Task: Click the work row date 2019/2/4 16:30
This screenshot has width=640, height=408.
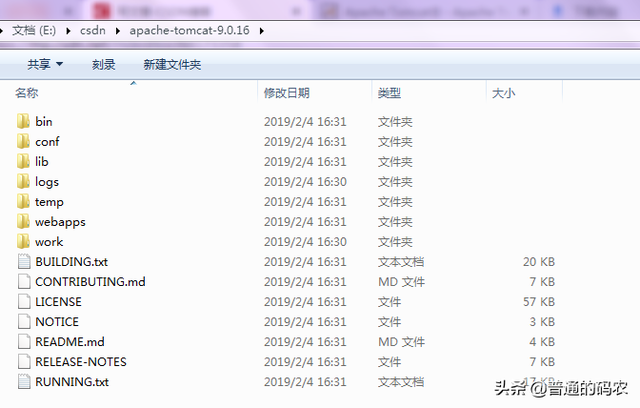Action: (x=305, y=242)
